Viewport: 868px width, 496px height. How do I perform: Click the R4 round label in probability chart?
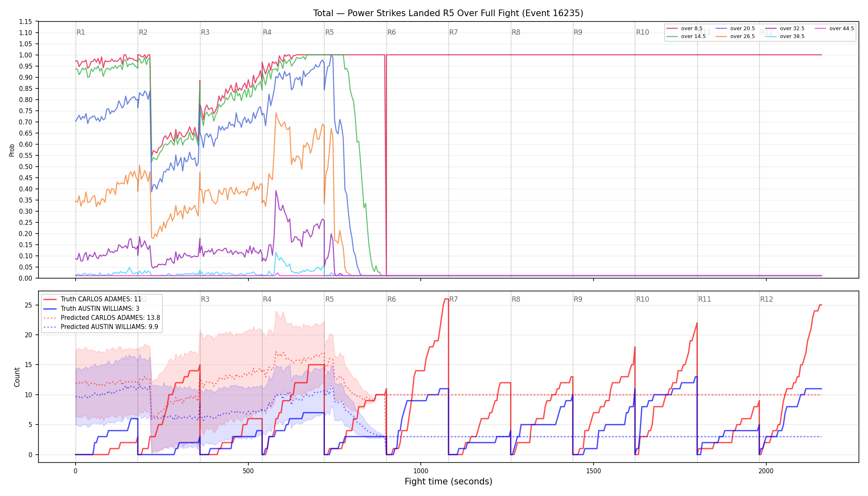pyautogui.click(x=267, y=32)
